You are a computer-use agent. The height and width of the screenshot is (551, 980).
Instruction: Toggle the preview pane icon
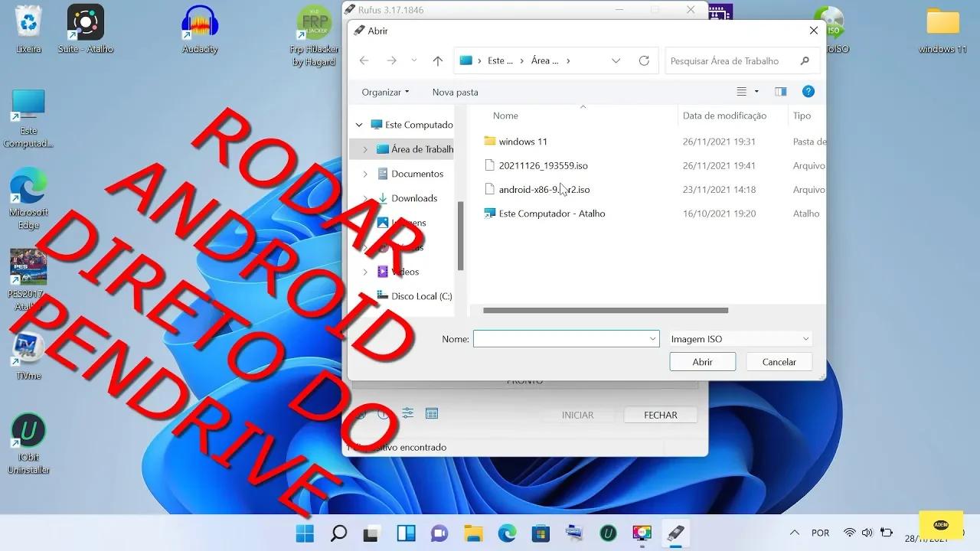click(780, 92)
